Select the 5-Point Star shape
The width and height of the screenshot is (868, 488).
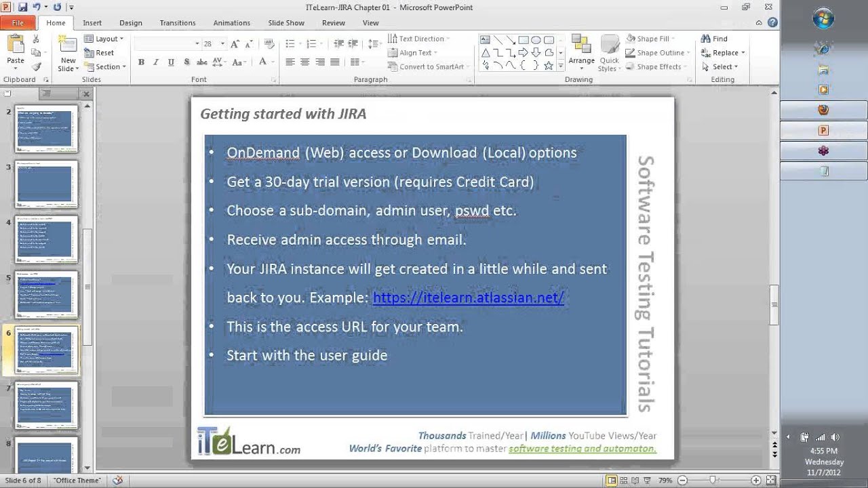[549, 65]
